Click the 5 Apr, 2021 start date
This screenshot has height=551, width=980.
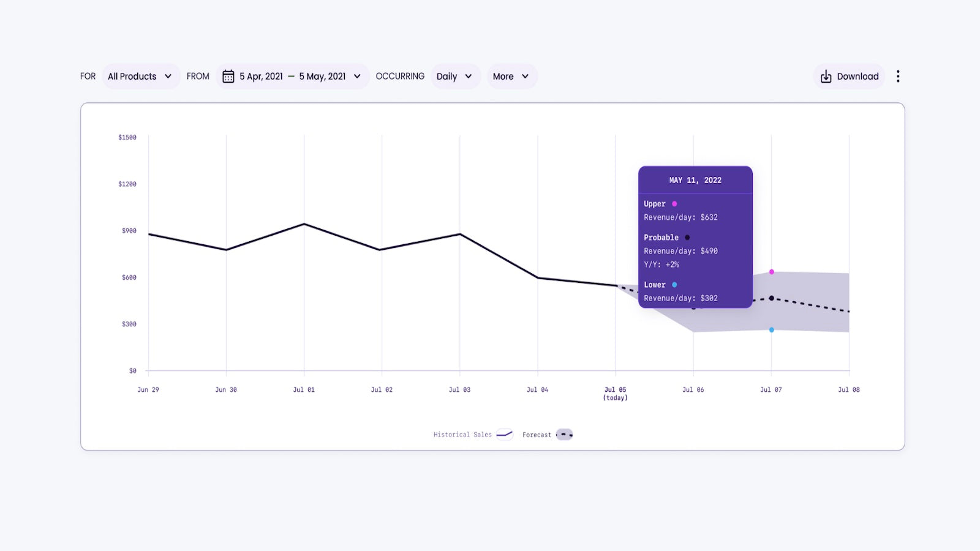click(261, 77)
